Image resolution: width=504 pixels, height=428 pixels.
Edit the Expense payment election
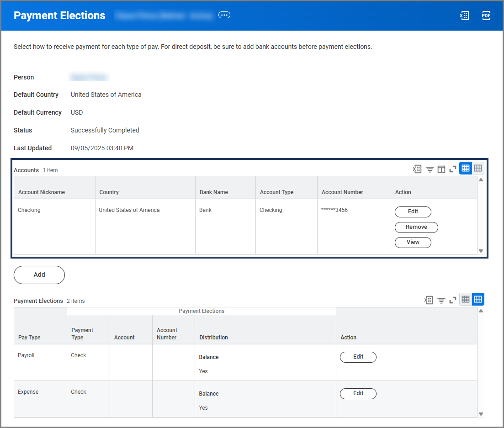coord(358,394)
